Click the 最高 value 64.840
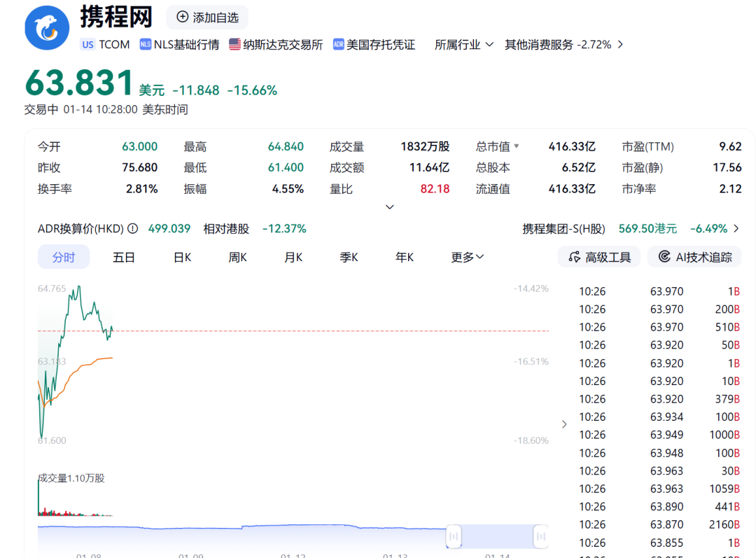Screen dimensions: 756x558 pos(286,146)
